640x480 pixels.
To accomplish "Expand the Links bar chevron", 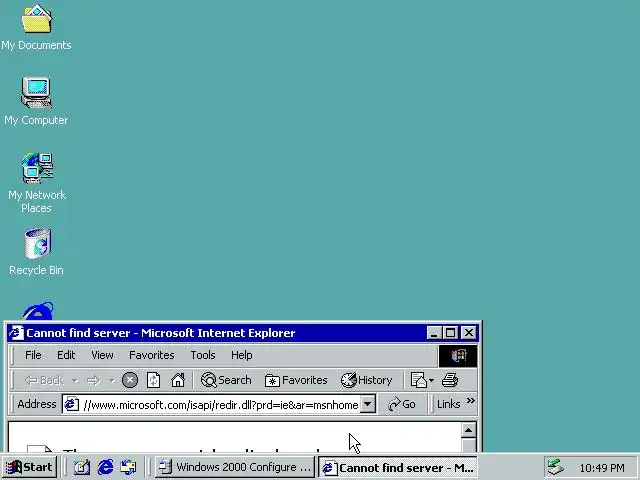I will coord(471,400).
